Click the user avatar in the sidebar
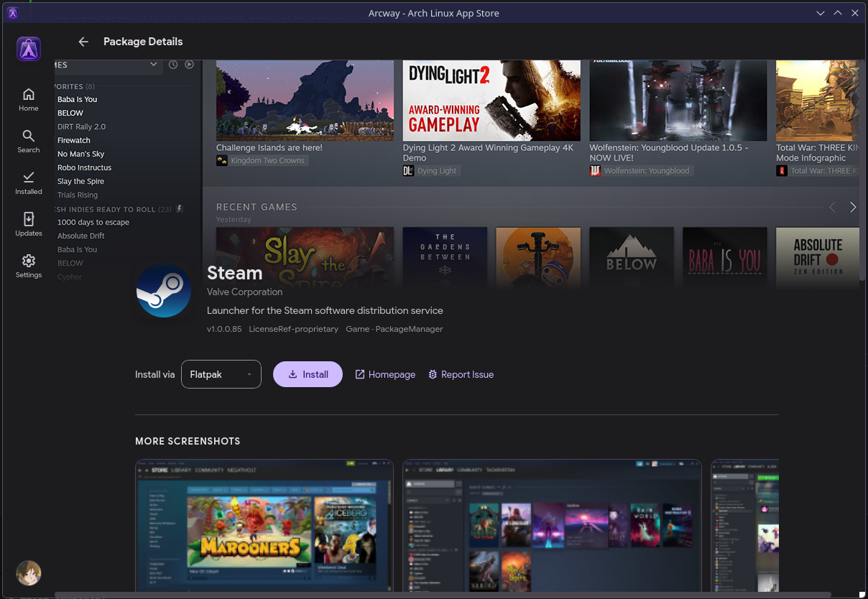The height and width of the screenshot is (599, 868). (29, 572)
